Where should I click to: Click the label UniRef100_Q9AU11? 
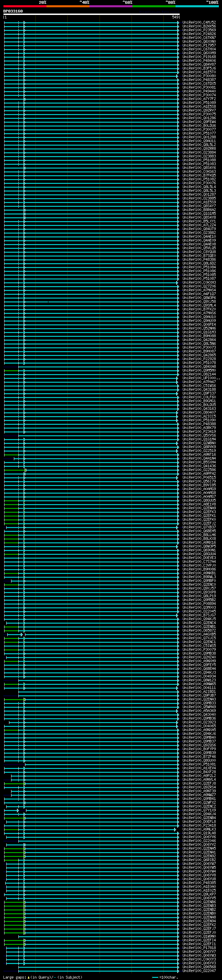pos(199,141)
